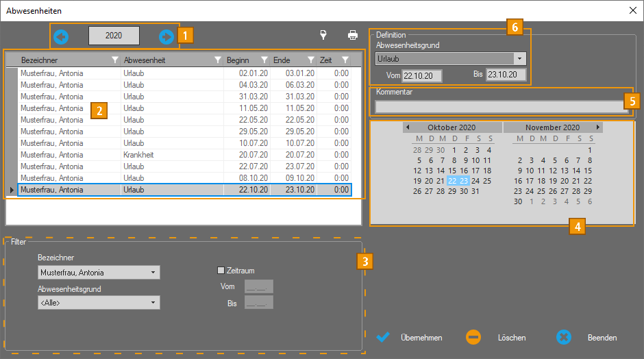Show previous month in calendar
The image size is (644, 359).
click(x=408, y=127)
